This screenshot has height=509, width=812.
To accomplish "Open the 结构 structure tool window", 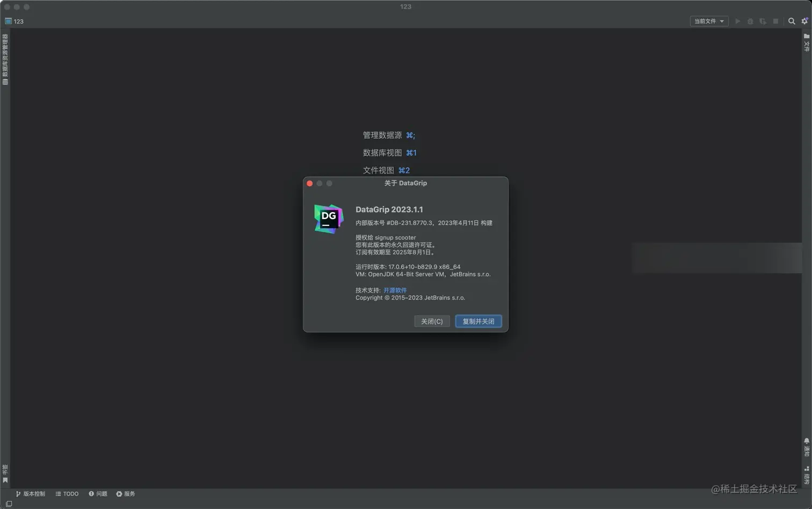I will tap(807, 475).
